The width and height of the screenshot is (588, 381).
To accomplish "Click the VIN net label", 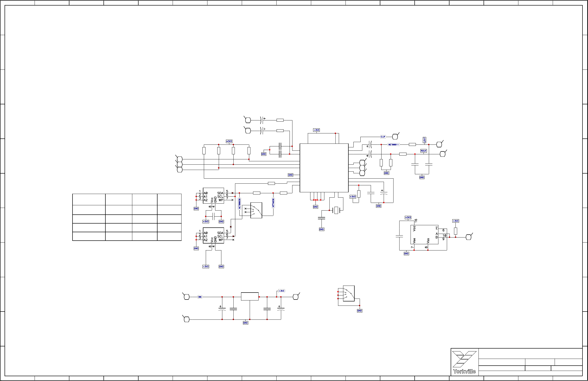I will 200,297.
